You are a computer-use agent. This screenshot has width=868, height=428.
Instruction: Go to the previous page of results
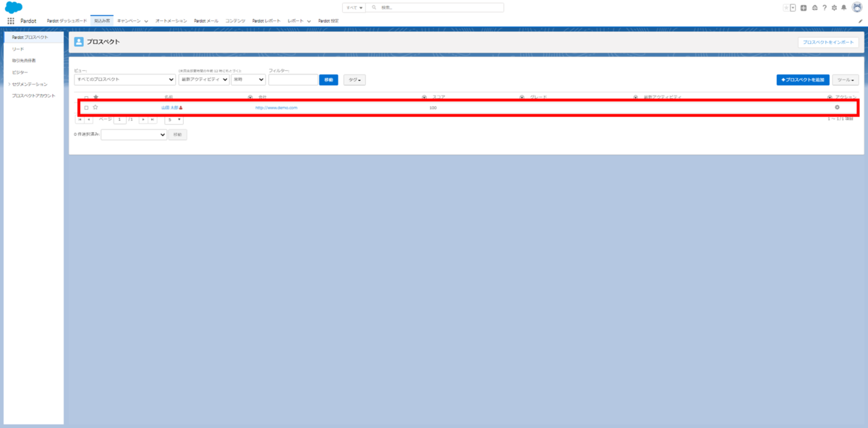click(x=89, y=119)
